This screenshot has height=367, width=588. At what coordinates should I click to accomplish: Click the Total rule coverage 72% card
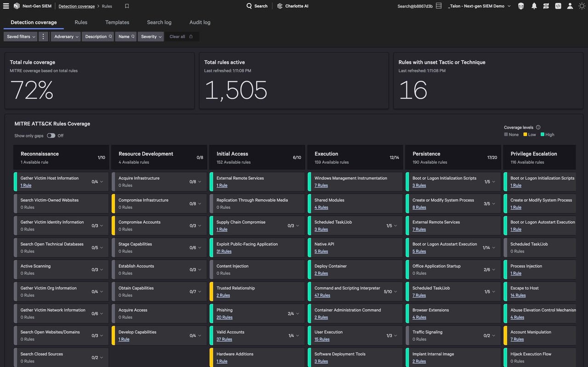coord(99,80)
